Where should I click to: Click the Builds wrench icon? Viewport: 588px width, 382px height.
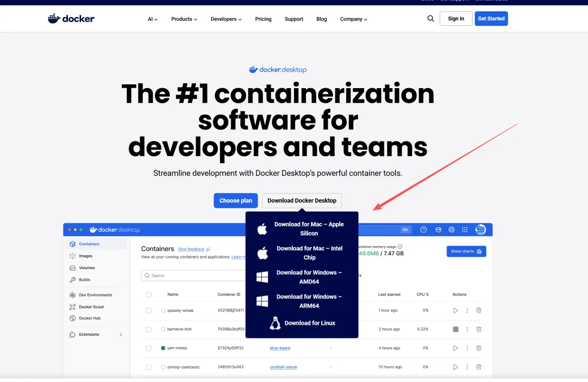click(72, 280)
